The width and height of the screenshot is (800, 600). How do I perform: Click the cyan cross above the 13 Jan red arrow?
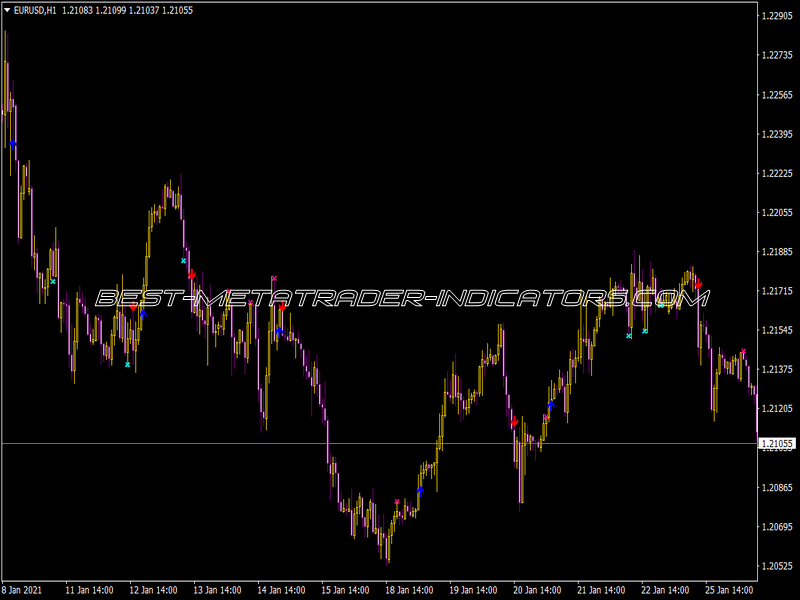pyautogui.click(x=184, y=261)
